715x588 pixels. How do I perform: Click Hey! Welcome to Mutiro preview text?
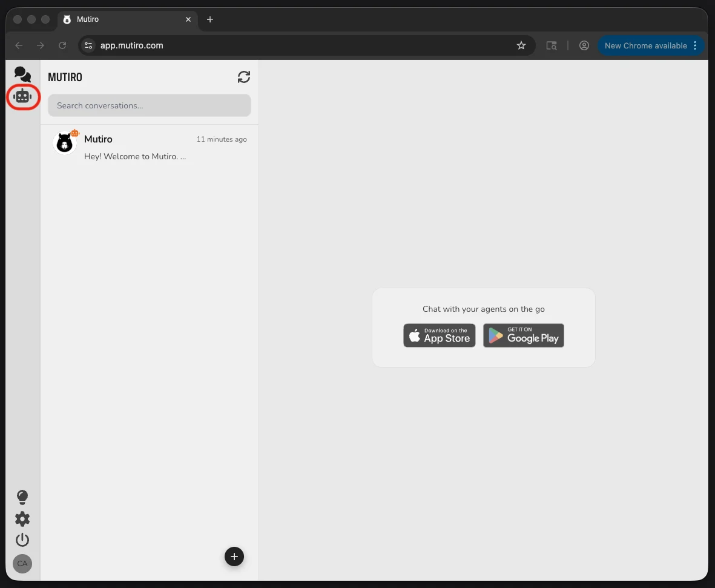[x=135, y=156]
